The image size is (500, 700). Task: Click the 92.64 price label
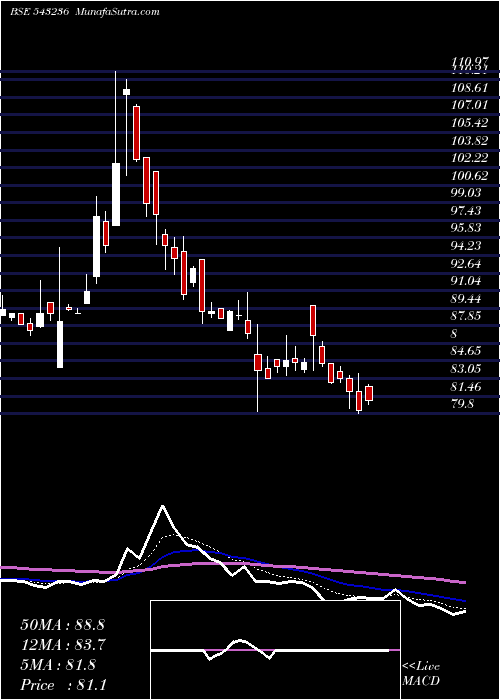[466, 263]
